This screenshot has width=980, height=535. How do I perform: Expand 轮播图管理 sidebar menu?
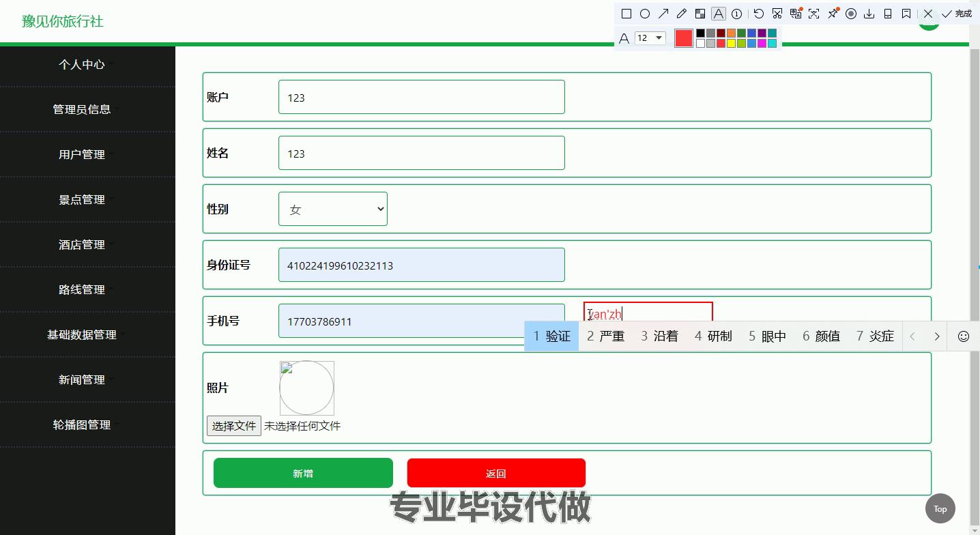click(x=82, y=424)
